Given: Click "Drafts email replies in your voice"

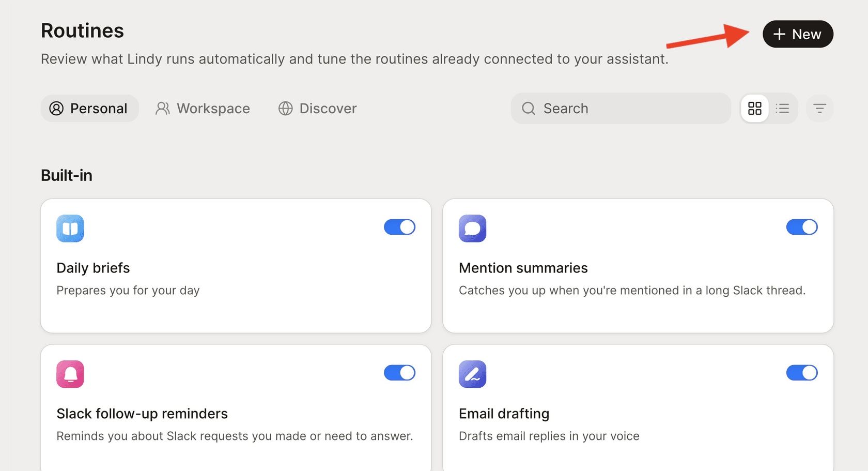Looking at the screenshot, I should pos(549,436).
